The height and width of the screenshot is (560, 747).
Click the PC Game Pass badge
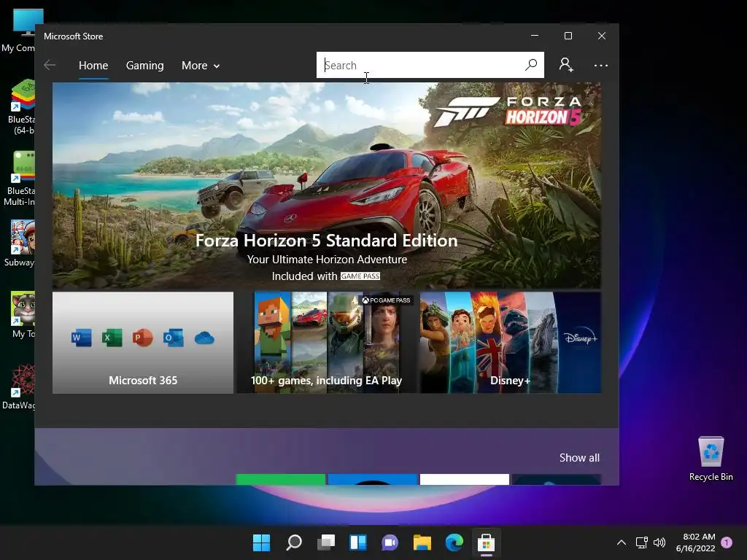click(386, 300)
